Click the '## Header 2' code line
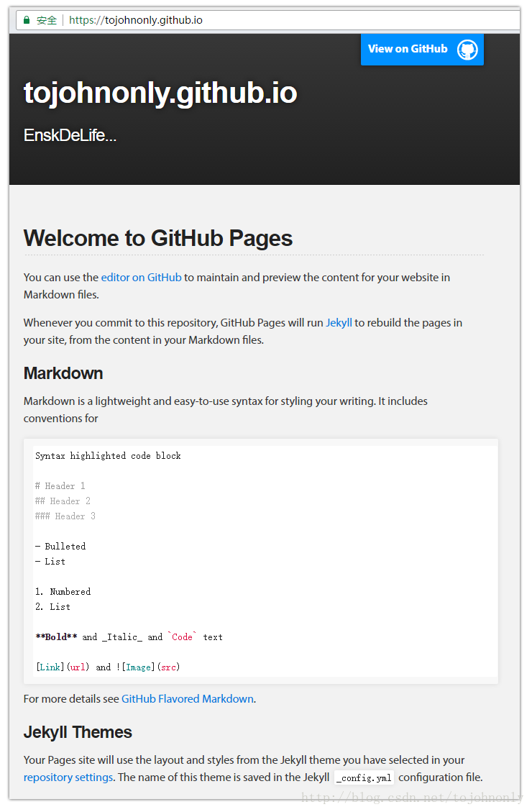Image resolution: width=532 pixels, height=812 pixels. (x=63, y=501)
